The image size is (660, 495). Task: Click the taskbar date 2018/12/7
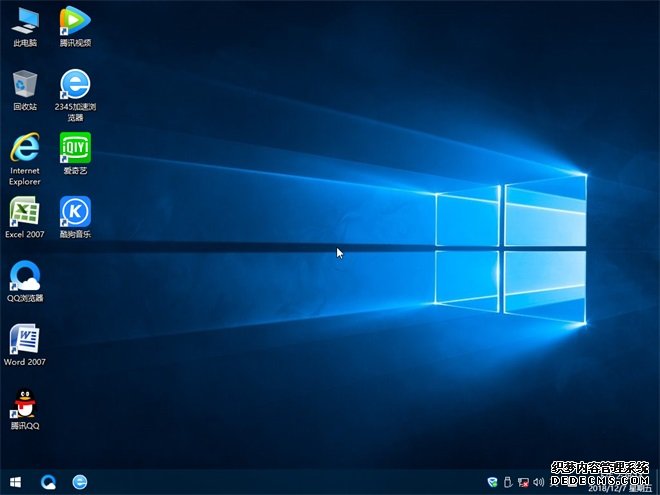coord(607,489)
